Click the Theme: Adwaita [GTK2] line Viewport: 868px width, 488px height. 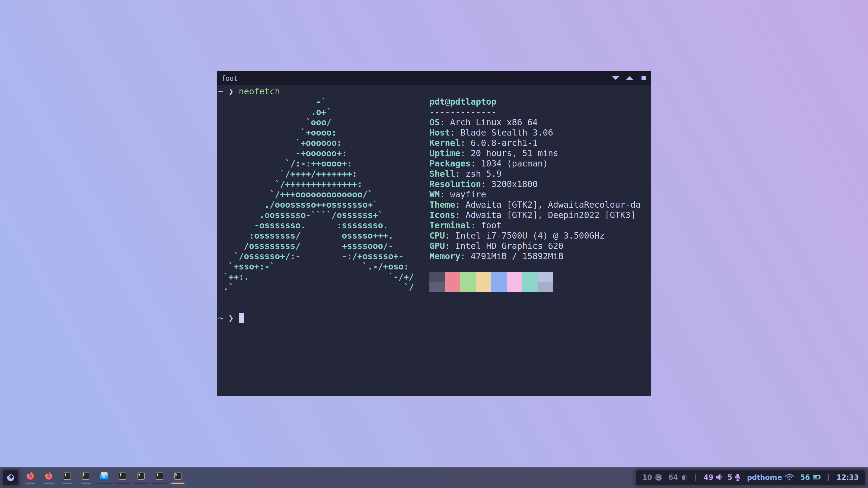[535, 205]
